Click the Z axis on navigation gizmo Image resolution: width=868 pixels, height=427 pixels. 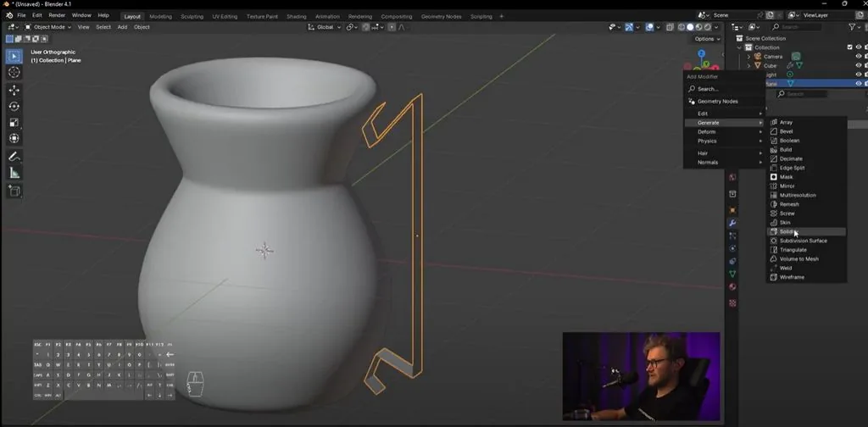(701, 53)
